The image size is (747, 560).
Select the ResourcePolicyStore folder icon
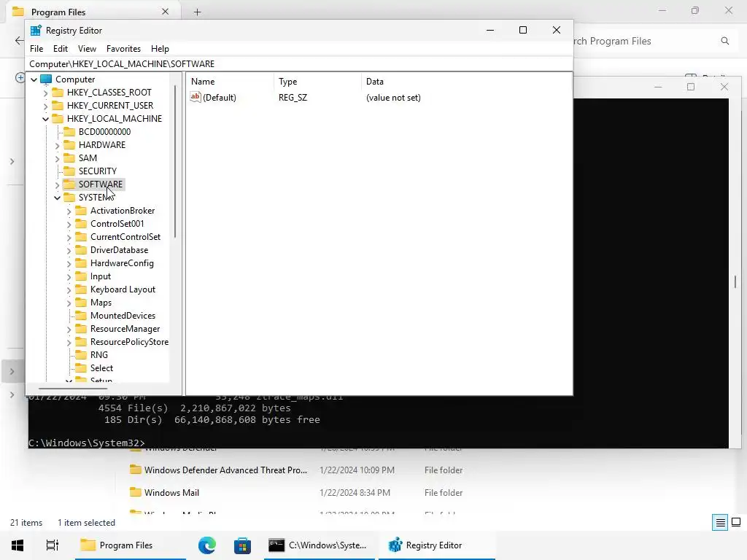coord(81,341)
